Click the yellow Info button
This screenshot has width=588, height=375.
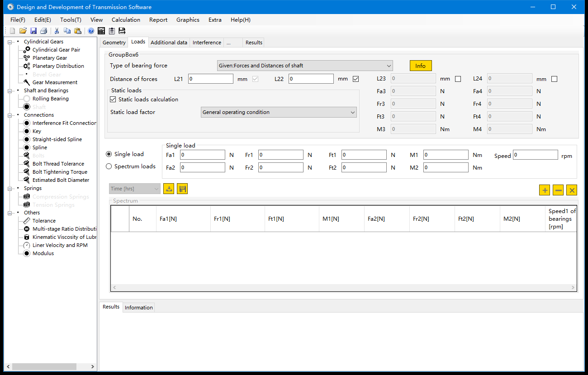tap(421, 66)
